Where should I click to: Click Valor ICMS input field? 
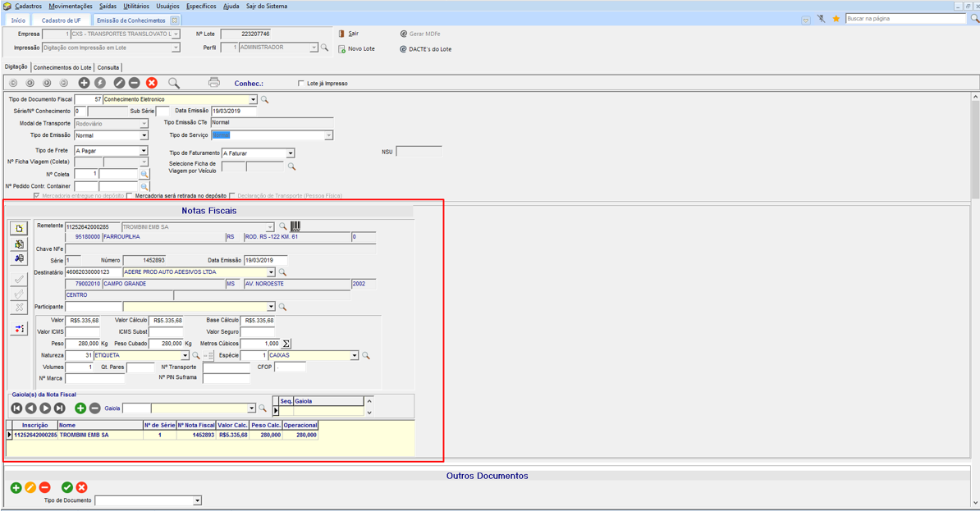click(x=83, y=331)
